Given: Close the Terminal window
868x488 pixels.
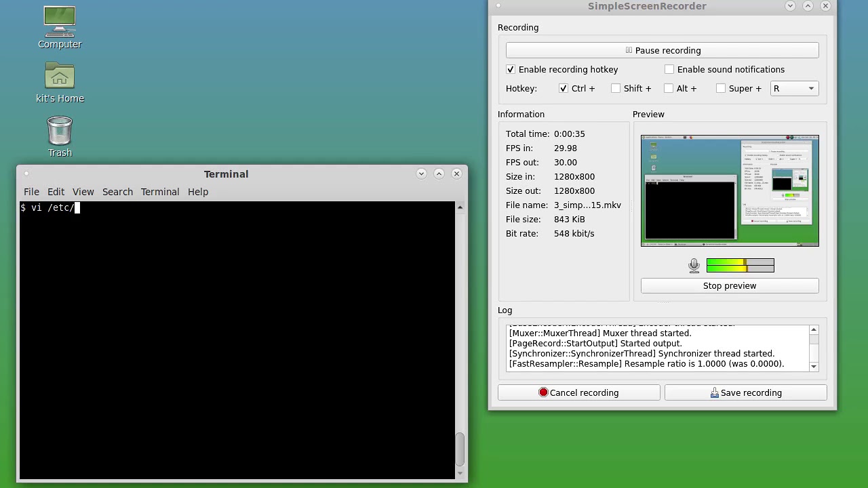Looking at the screenshot, I should pos(456,174).
